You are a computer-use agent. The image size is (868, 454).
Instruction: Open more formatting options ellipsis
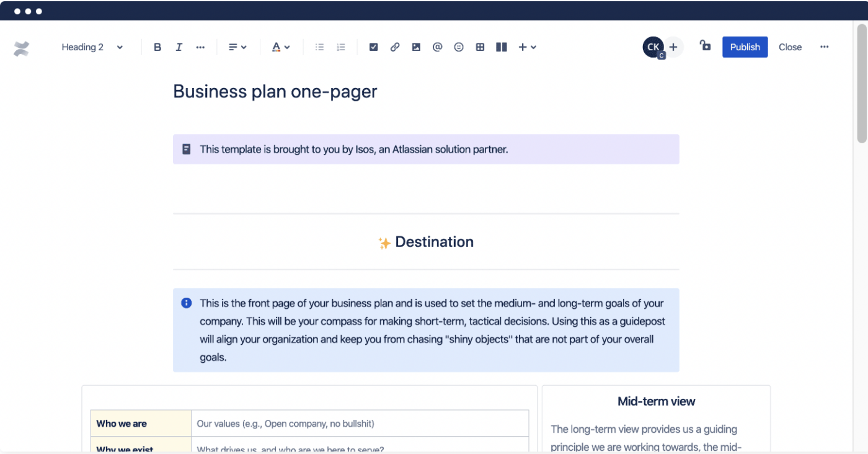200,47
